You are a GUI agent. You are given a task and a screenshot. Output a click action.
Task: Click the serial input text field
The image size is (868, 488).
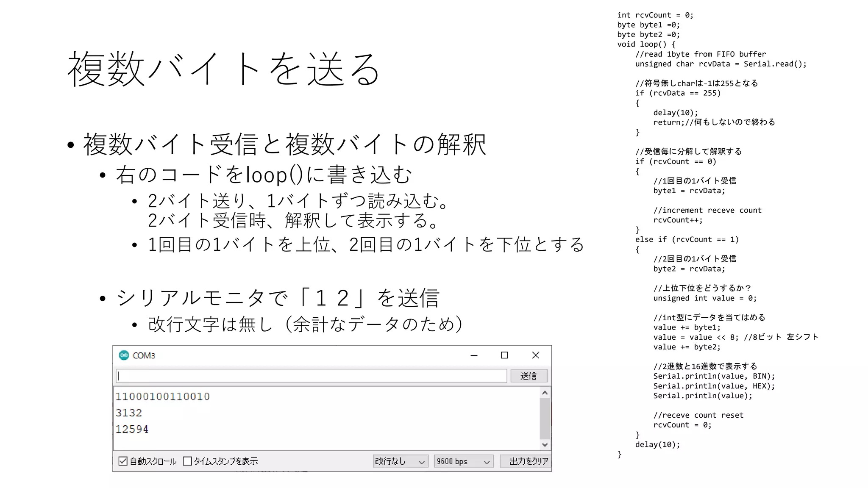coord(311,376)
